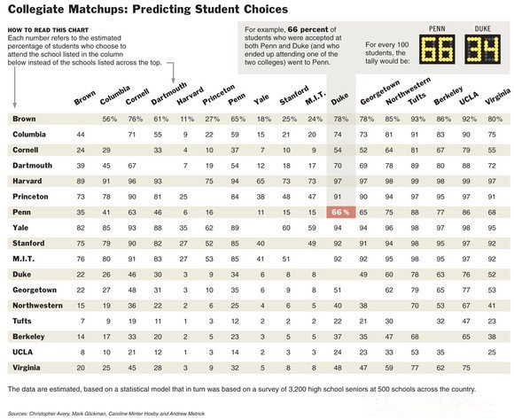Click the Collegiate Matchups title
Viewport: 514px width, 420px height.
pyautogui.click(x=148, y=9)
